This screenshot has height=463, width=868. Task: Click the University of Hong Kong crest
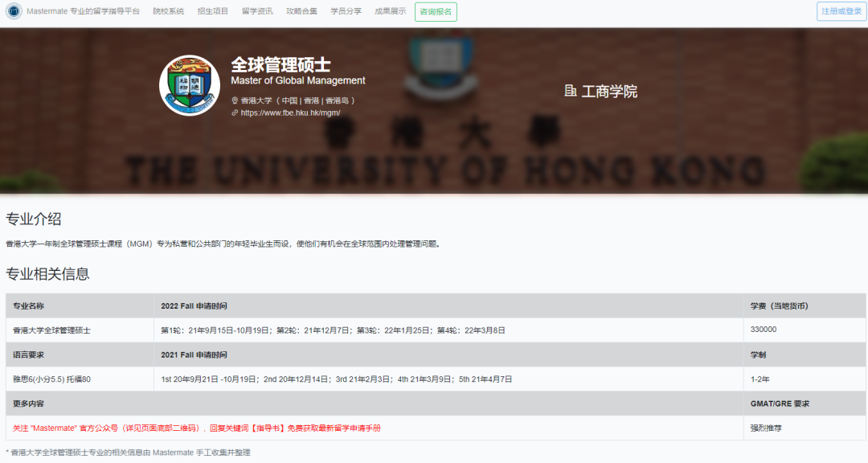pyautogui.click(x=190, y=85)
